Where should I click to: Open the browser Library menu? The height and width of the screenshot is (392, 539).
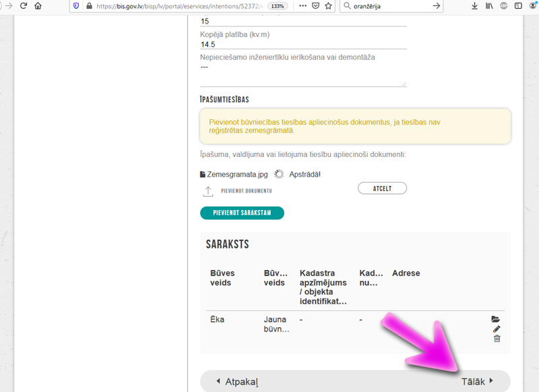(x=490, y=6)
